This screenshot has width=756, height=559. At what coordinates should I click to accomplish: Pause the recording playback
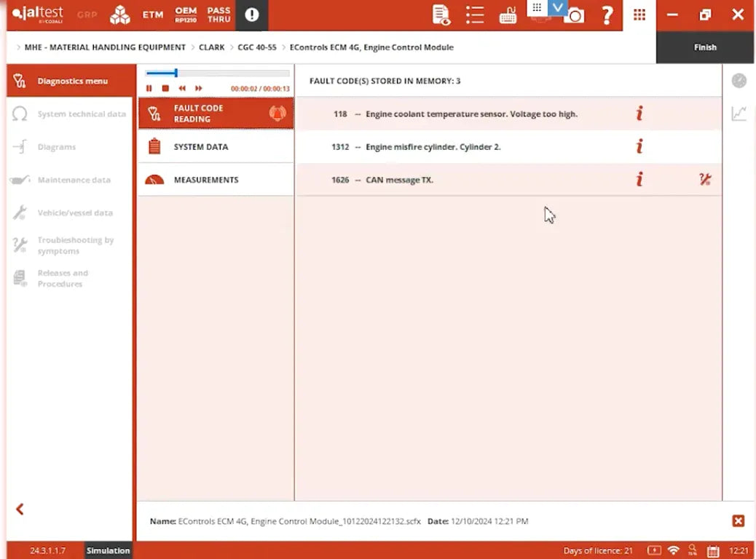click(x=149, y=88)
